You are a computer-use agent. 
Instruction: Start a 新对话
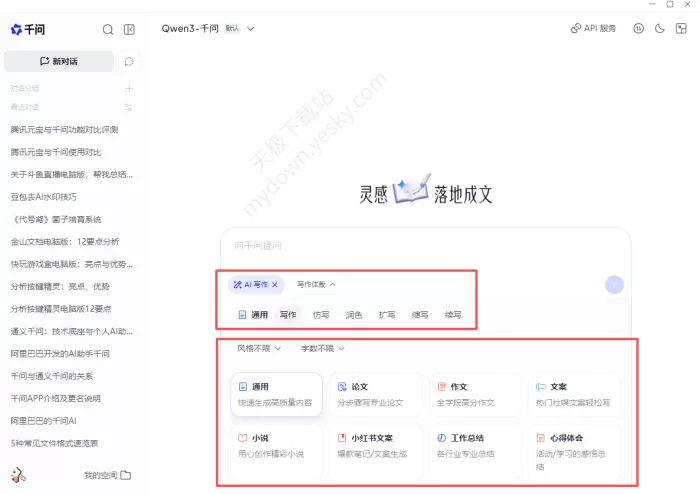click(x=59, y=61)
